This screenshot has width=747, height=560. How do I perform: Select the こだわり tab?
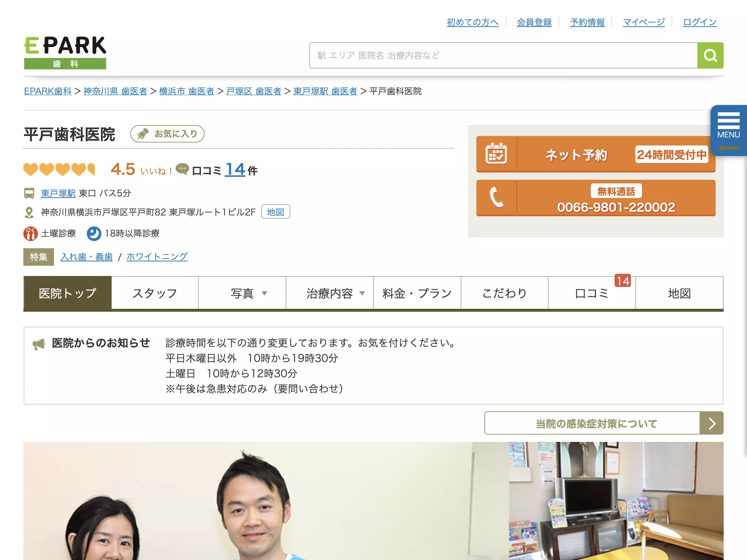505,293
